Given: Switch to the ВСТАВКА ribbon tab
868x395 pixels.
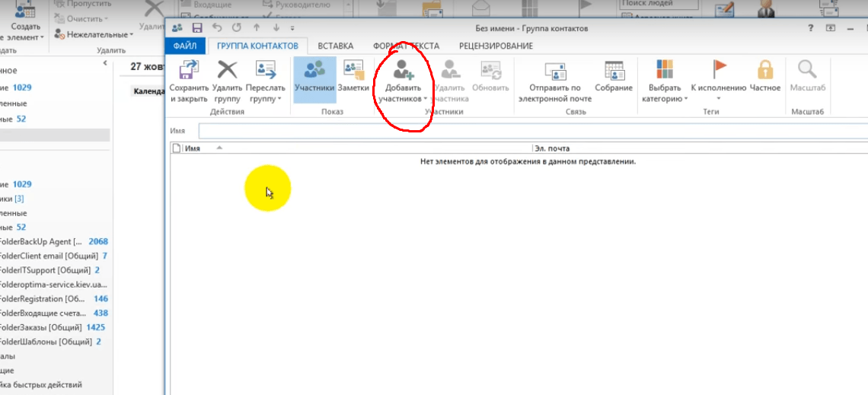Looking at the screenshot, I should click(x=335, y=46).
